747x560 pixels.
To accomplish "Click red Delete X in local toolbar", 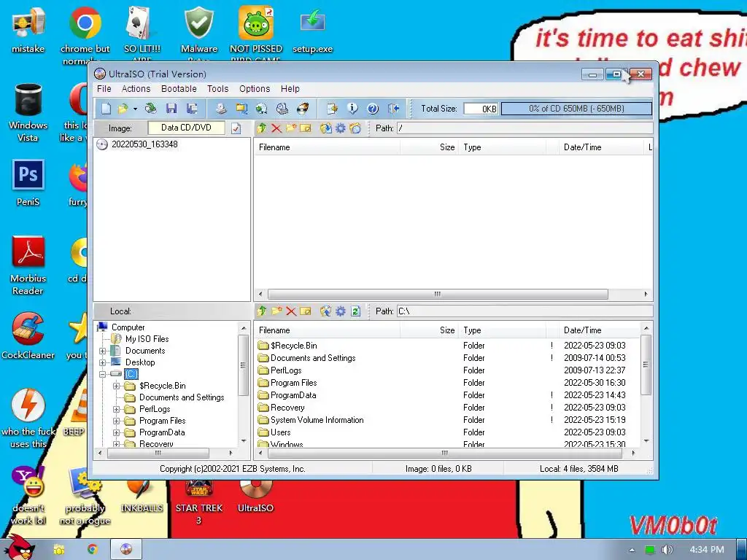I will (x=291, y=311).
